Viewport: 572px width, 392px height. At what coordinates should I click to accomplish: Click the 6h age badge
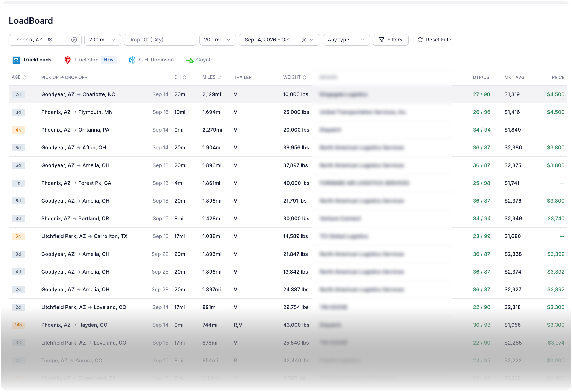18,236
